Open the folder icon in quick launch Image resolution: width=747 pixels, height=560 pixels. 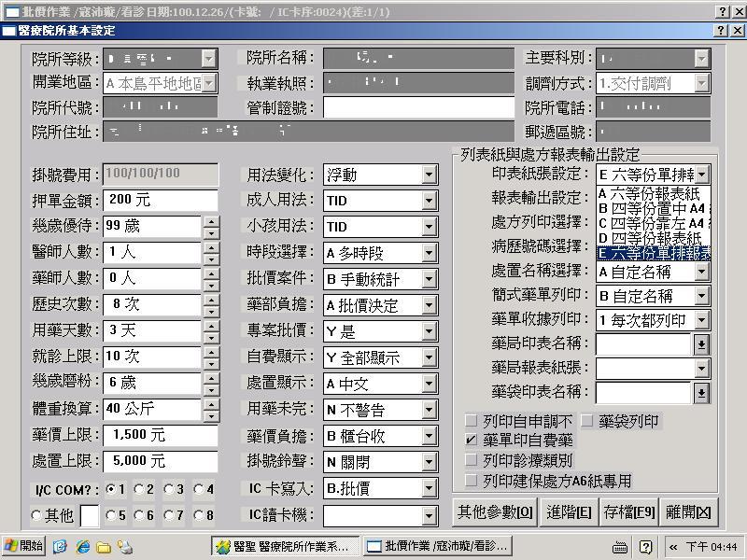coord(104,547)
